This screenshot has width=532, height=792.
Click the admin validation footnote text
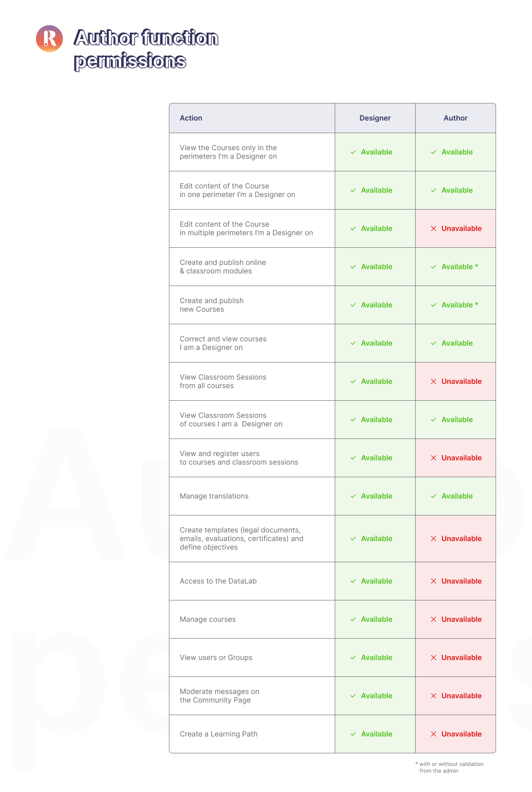pyautogui.click(x=451, y=767)
